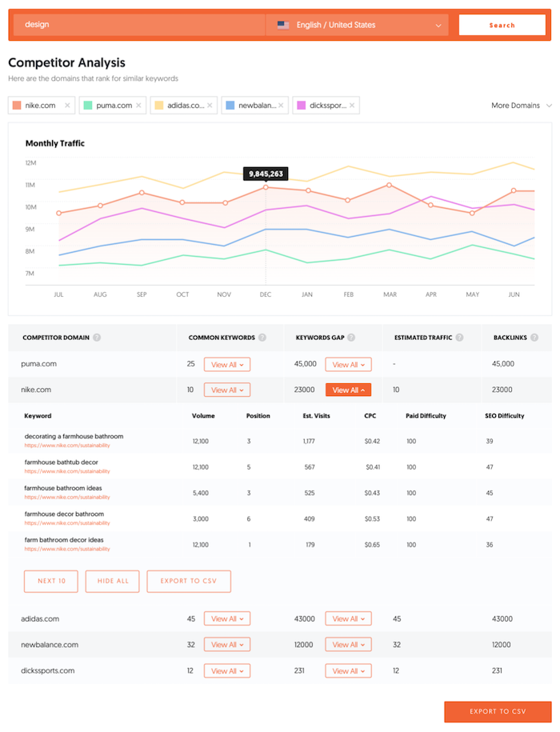
Task: Expand keywords gap View All for dickssports.com
Action: point(349,671)
